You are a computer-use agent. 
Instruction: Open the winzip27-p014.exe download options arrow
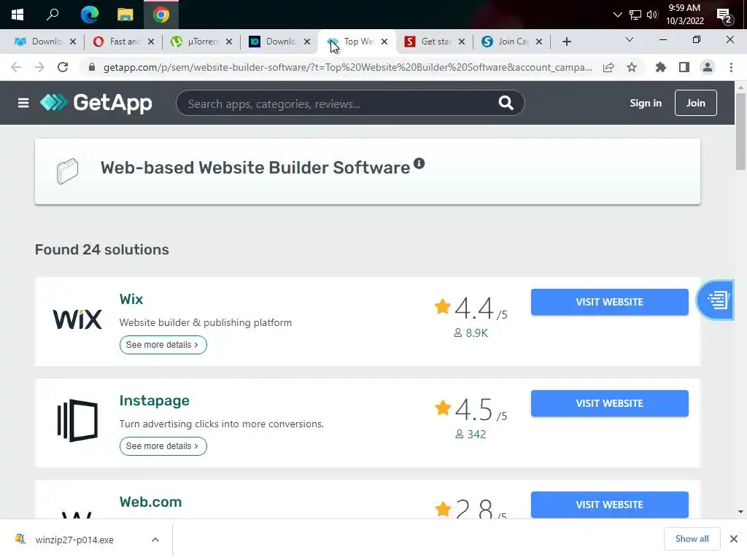point(155,540)
